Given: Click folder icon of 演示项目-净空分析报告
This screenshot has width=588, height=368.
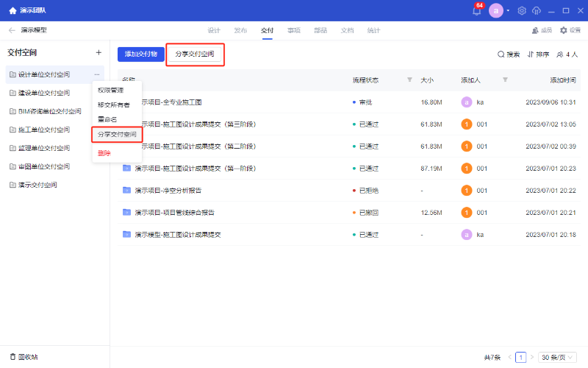Looking at the screenshot, I should (x=126, y=191).
